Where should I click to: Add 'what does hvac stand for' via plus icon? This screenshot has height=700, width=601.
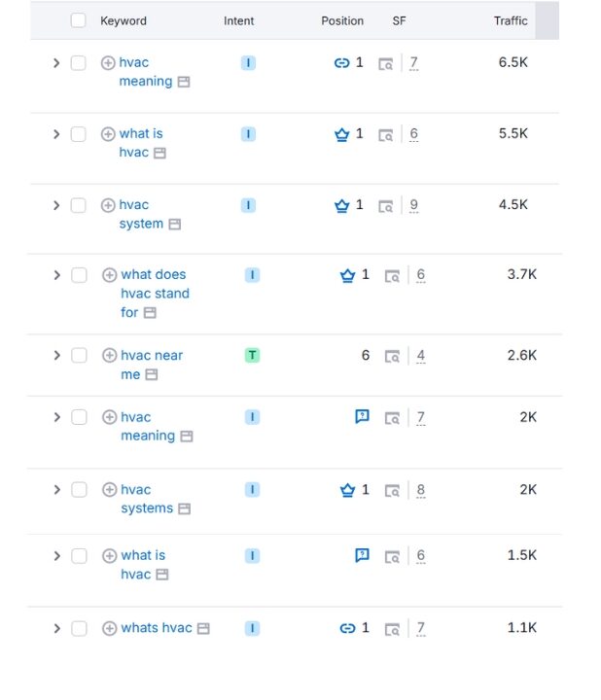109,275
